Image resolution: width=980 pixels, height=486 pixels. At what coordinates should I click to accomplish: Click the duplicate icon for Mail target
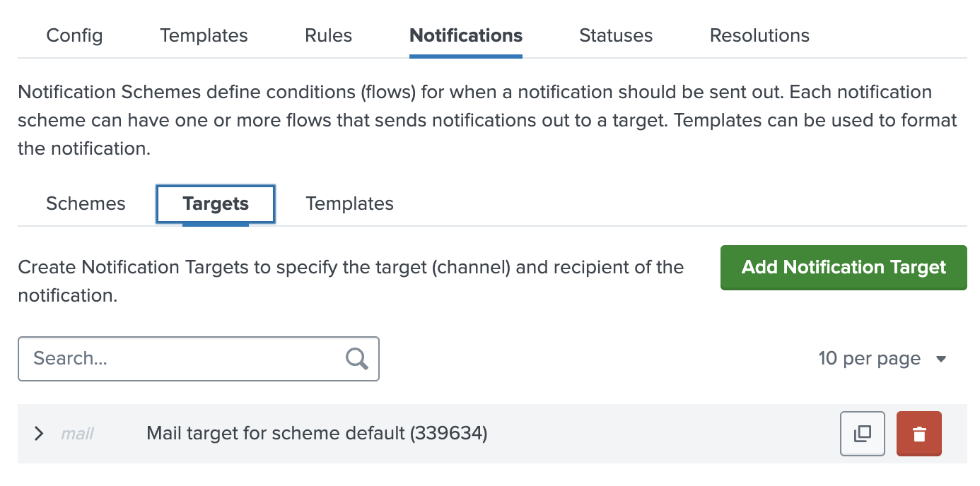[862, 434]
